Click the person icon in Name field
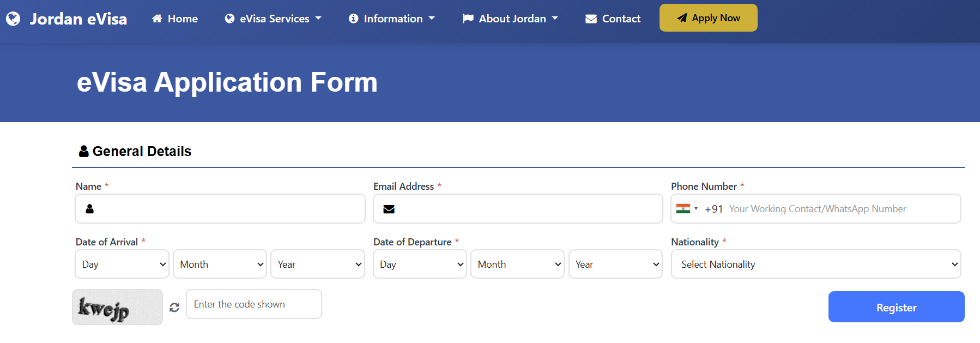 (x=90, y=209)
